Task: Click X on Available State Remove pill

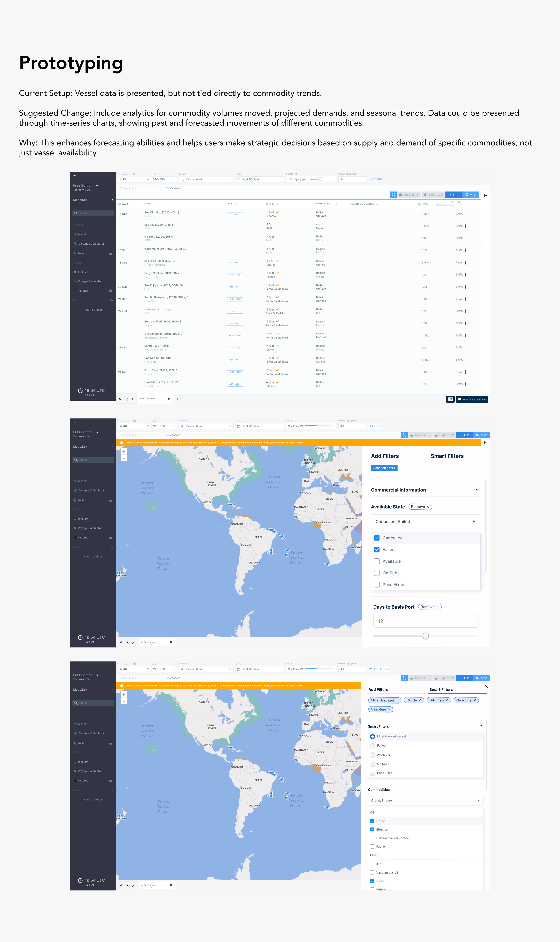Action: tap(428, 507)
